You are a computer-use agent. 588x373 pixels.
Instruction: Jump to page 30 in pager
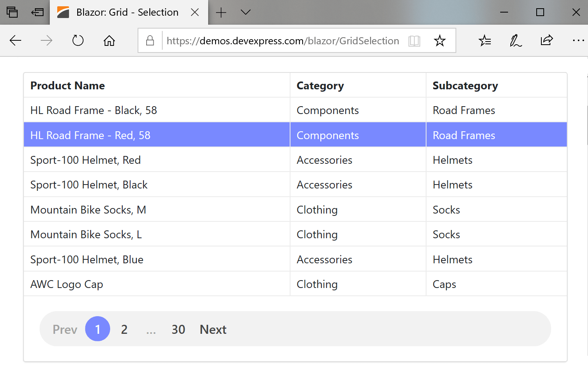178,330
